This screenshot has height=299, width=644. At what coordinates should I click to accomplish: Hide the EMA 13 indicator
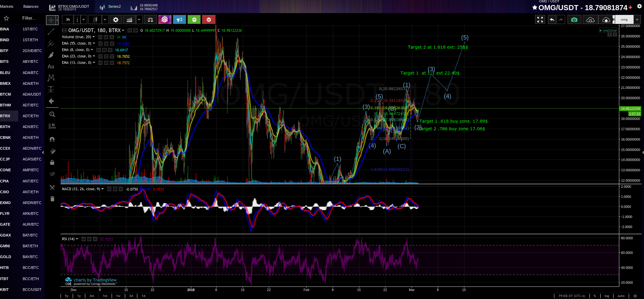101,63
